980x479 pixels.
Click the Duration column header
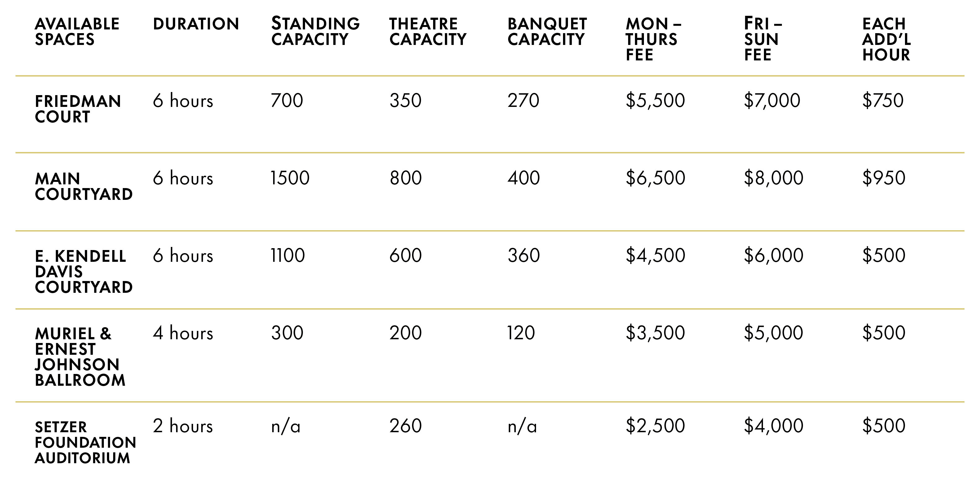[x=196, y=24]
